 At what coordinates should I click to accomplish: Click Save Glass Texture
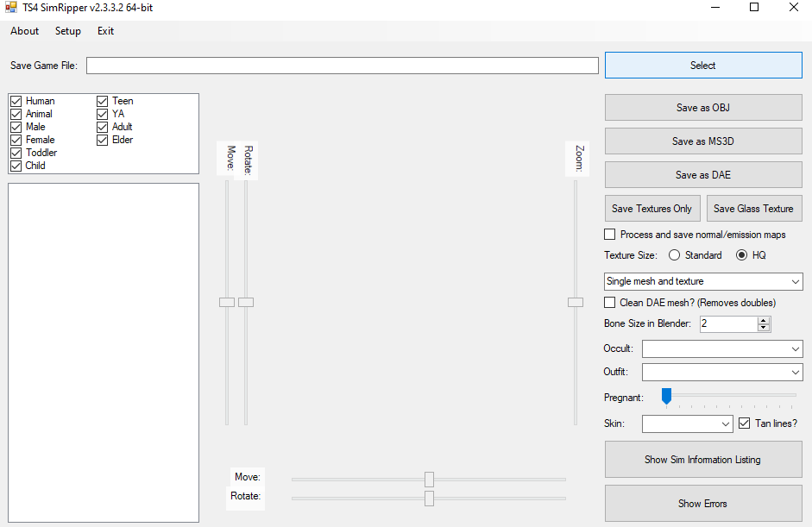click(x=754, y=209)
